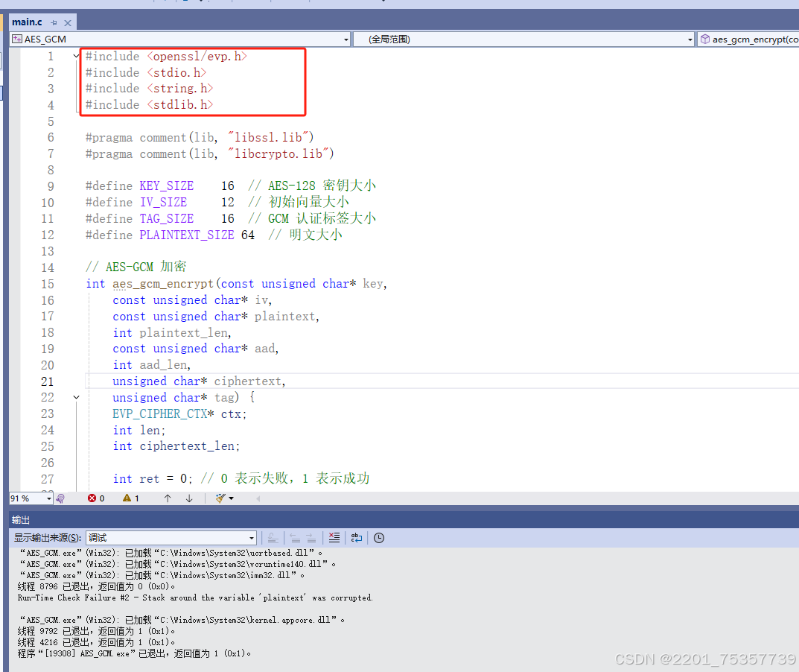
Task: Open the (全局范围) scope dropdown
Action: [689, 39]
